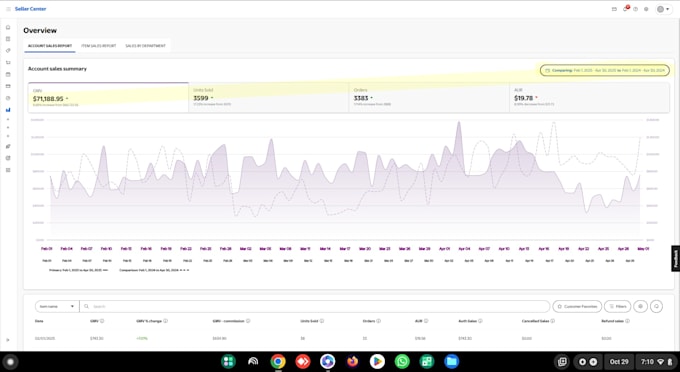680x372 pixels.
Task: Click info icon next to GMV - commission header
Action: pos(248,321)
